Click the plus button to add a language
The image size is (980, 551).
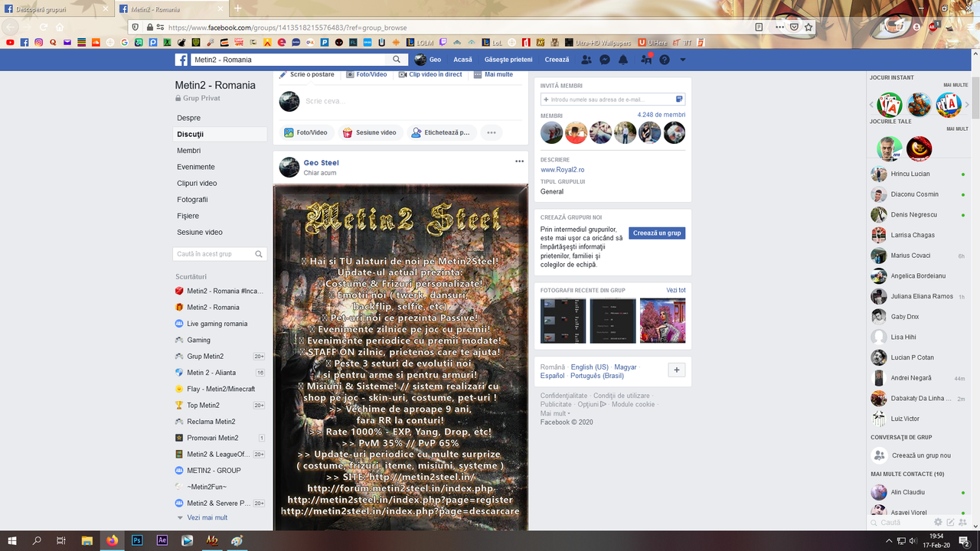click(x=677, y=370)
